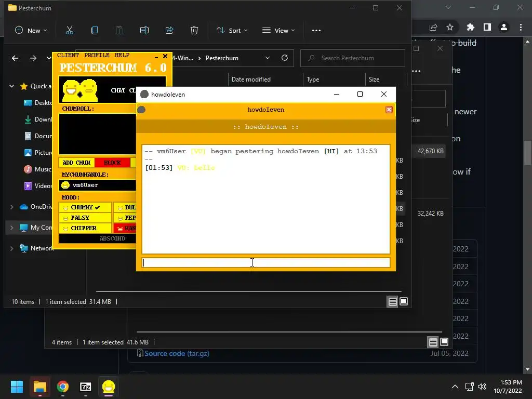Image resolution: width=532 pixels, height=399 pixels.
Task: Select the PALSY mood
Action: [x=85, y=218]
